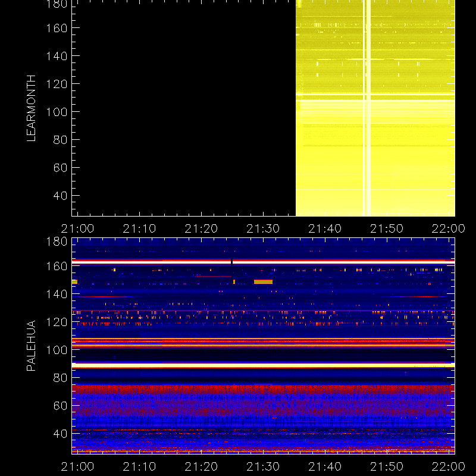Image resolution: width=476 pixels, height=476 pixels.
Task: Choose 21:50 time label below Palehua plot
Action: pos(387,466)
